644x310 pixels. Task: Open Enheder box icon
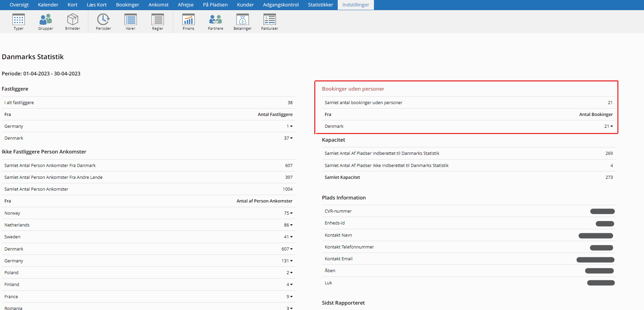(x=73, y=20)
